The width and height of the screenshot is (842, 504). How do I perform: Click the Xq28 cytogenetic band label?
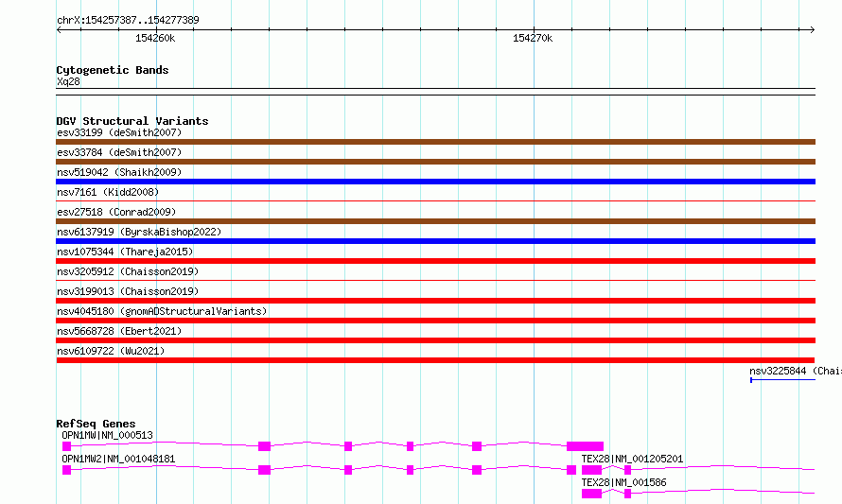(68, 81)
